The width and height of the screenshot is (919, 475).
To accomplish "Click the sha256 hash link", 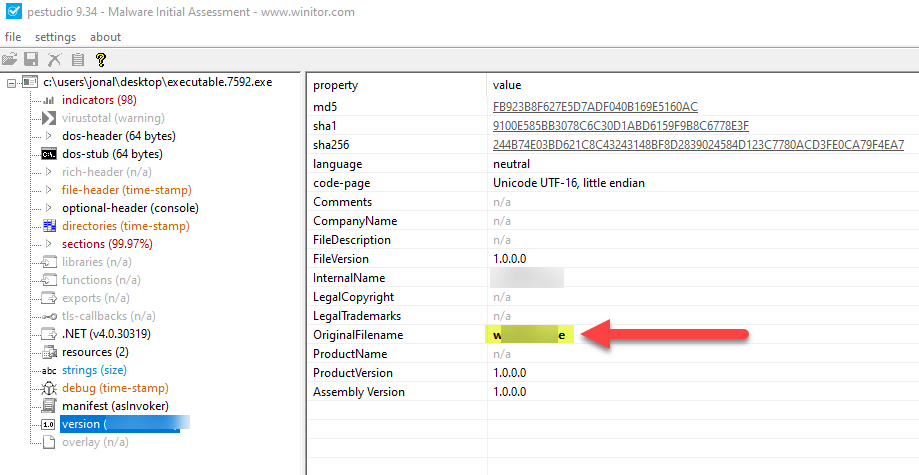I will click(698, 145).
